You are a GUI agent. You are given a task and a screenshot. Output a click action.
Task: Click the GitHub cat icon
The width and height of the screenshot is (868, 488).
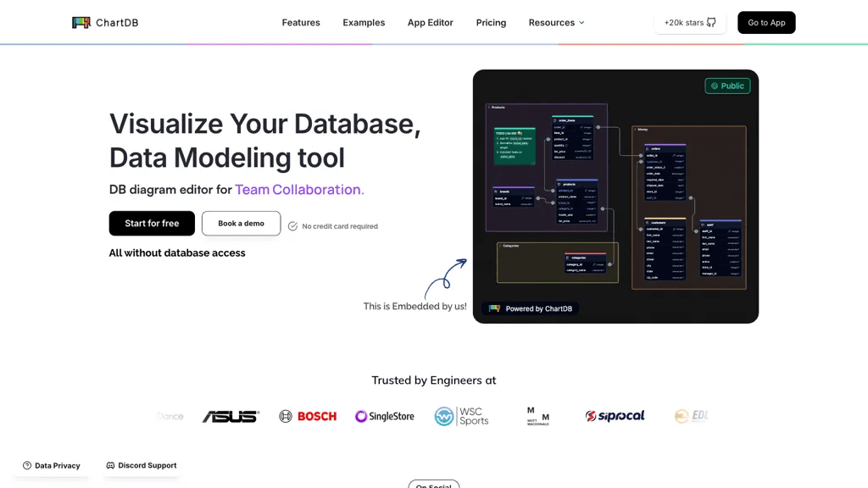711,23
